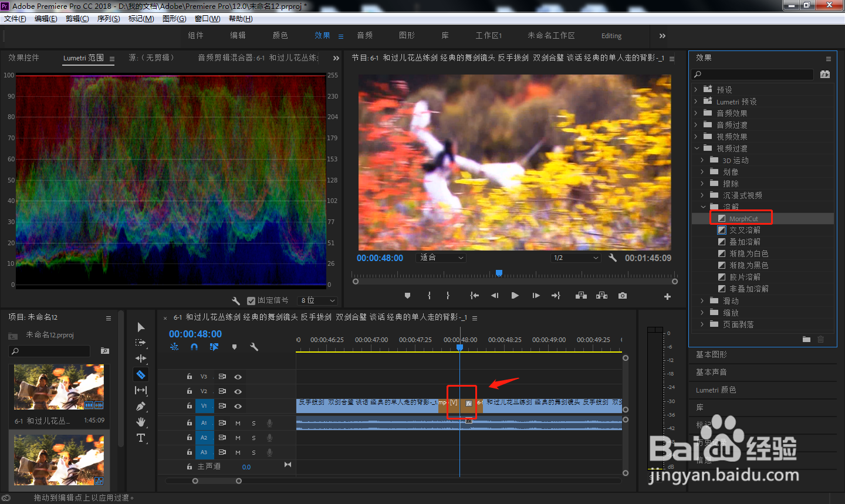The width and height of the screenshot is (845, 504).
Task: Show more workspaces via double chevron
Action: (663, 36)
